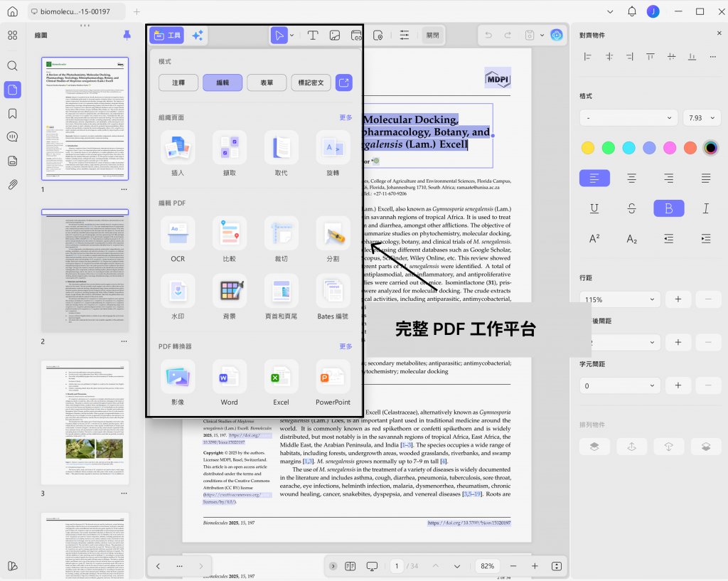The image size is (728, 581).
Task: Open the font size dropdown showing 7.93
Action: tap(702, 118)
